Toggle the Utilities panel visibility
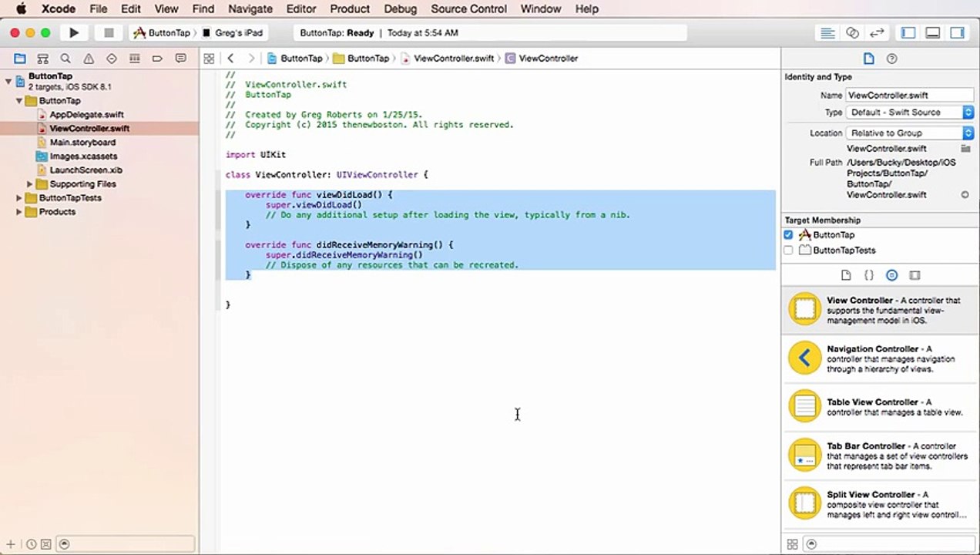 [957, 33]
